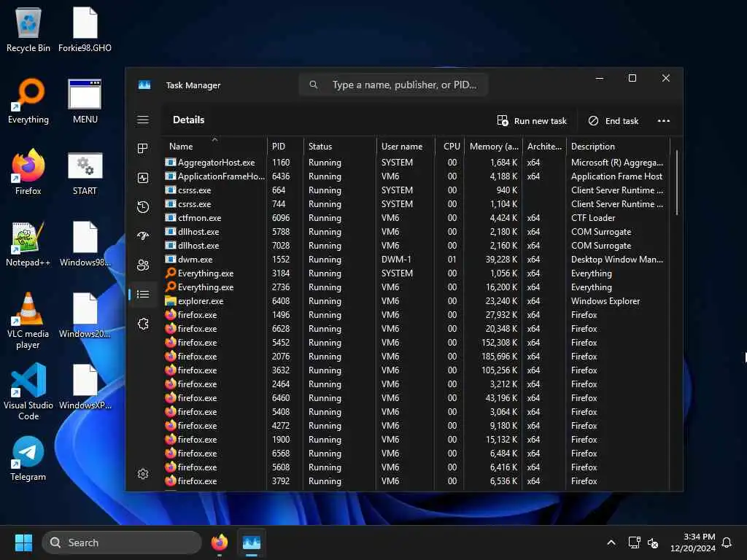Select the Windows98 file on desktop
The image size is (747, 560).
(85, 244)
